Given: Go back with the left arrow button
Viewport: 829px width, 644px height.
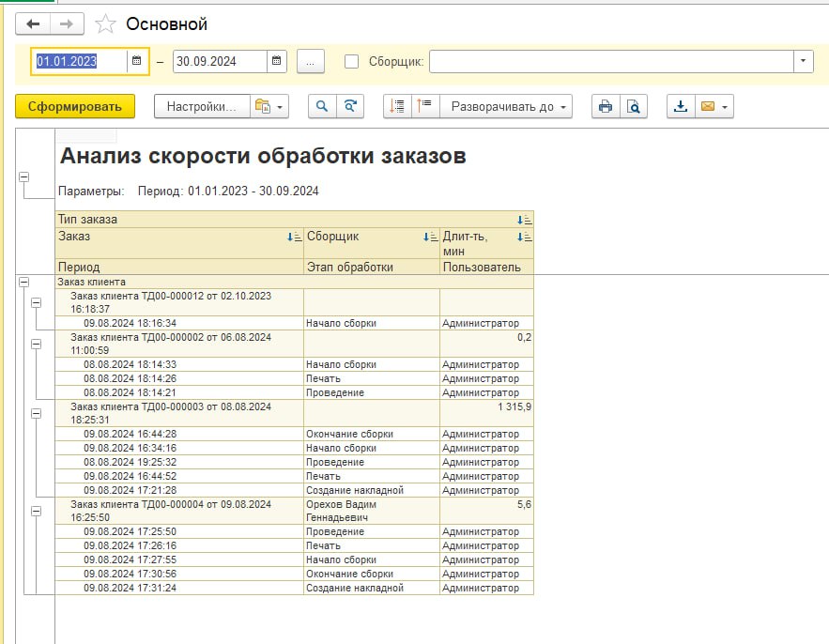Looking at the screenshot, I should (33, 24).
